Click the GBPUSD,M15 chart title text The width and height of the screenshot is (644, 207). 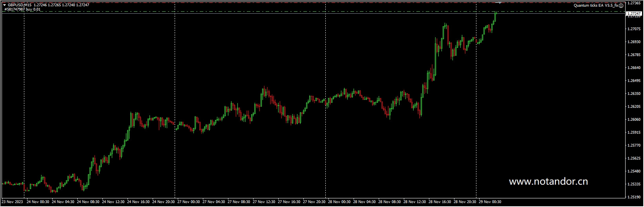(x=20, y=5)
